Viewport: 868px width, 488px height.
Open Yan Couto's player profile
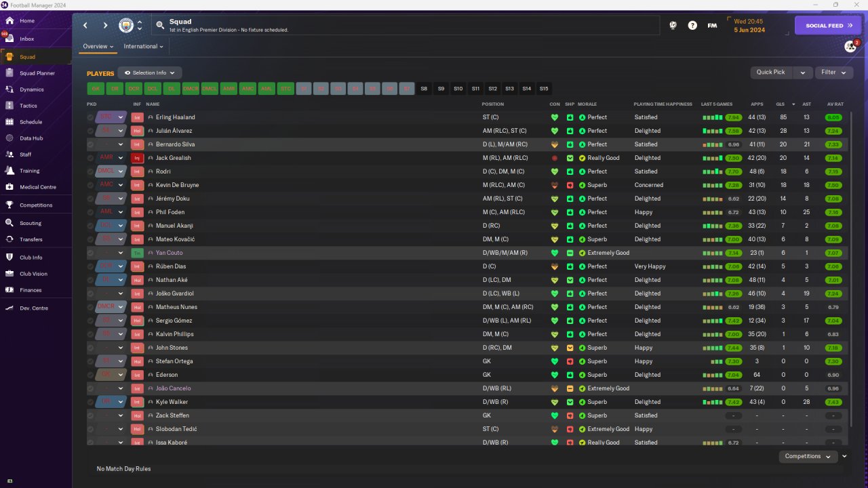169,253
